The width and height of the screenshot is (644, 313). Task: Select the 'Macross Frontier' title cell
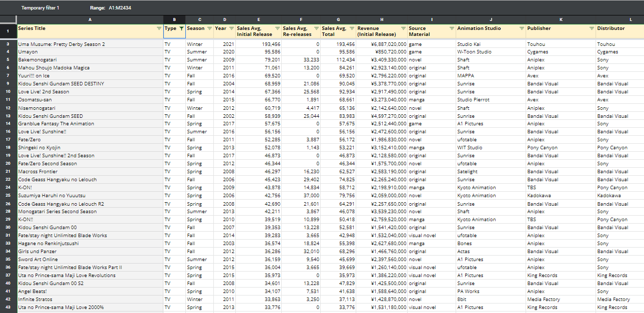(x=90, y=172)
